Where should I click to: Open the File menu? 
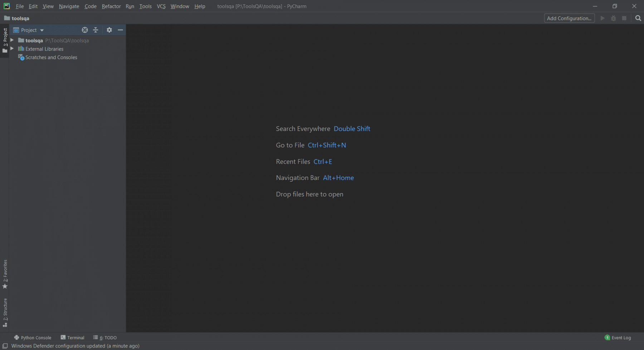pos(20,6)
